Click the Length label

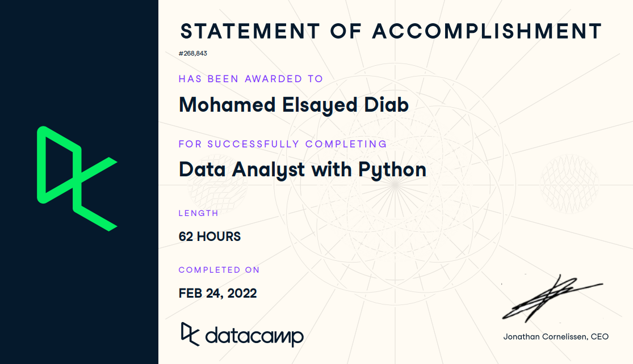198,213
